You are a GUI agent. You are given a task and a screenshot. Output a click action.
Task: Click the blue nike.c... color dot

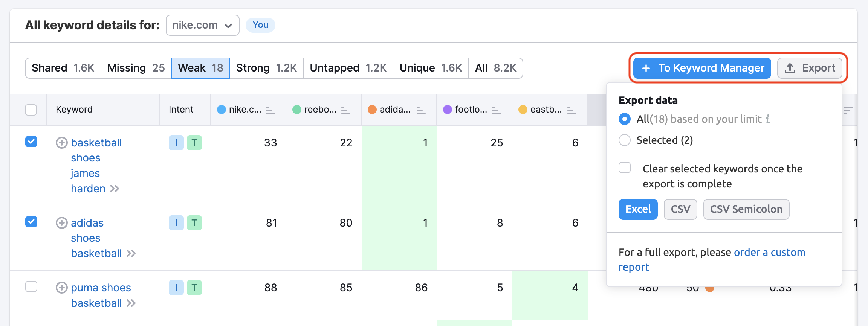point(222,110)
